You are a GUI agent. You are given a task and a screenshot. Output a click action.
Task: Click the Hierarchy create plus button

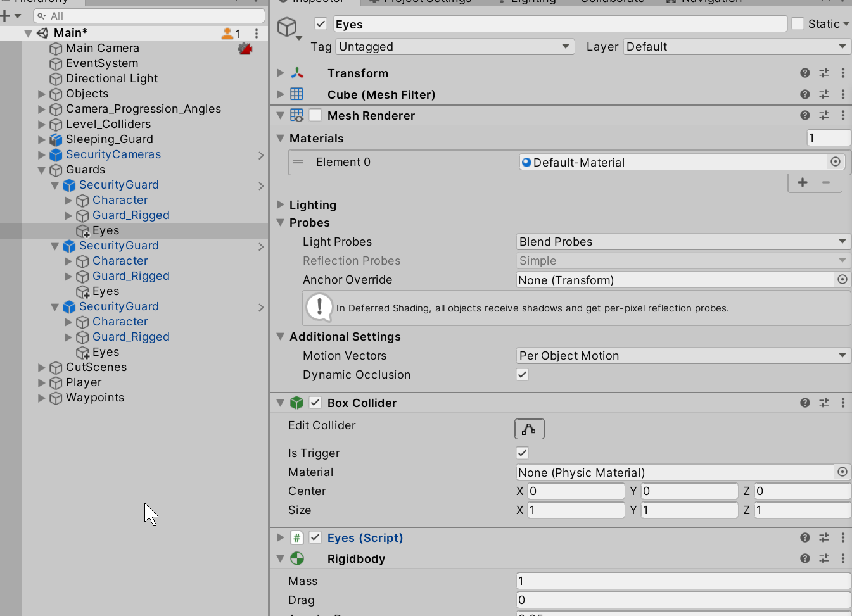6,16
